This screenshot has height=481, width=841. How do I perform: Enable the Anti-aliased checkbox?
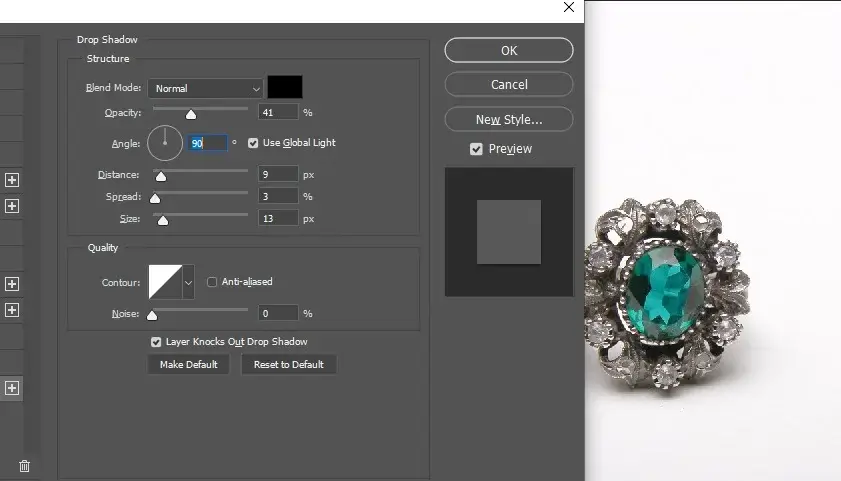click(x=212, y=282)
